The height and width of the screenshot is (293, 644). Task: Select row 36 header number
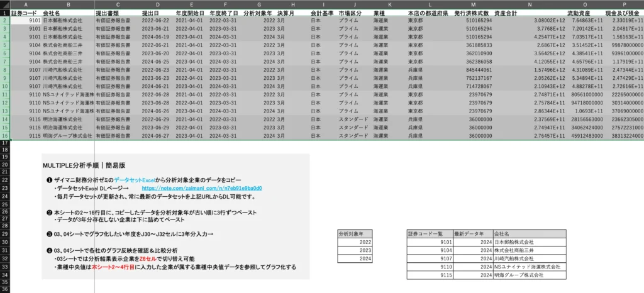(5, 290)
